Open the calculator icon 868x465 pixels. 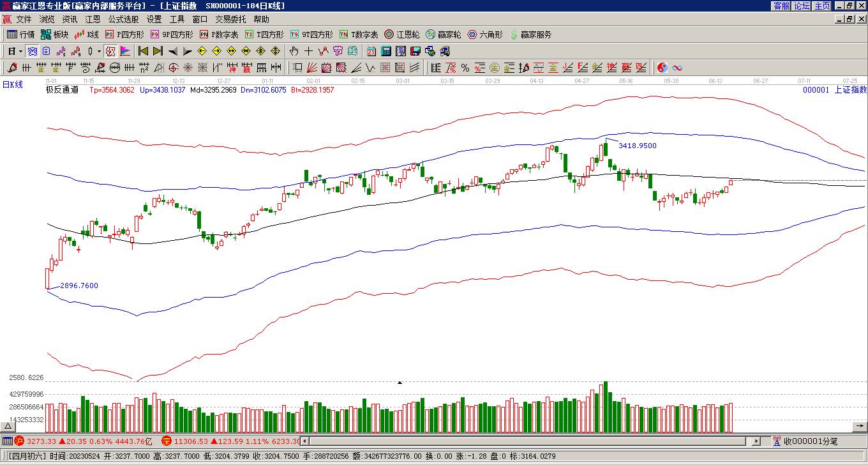point(386,51)
